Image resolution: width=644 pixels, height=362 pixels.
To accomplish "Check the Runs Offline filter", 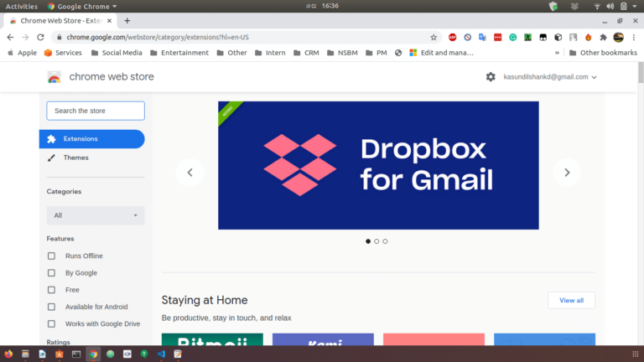I will point(51,256).
